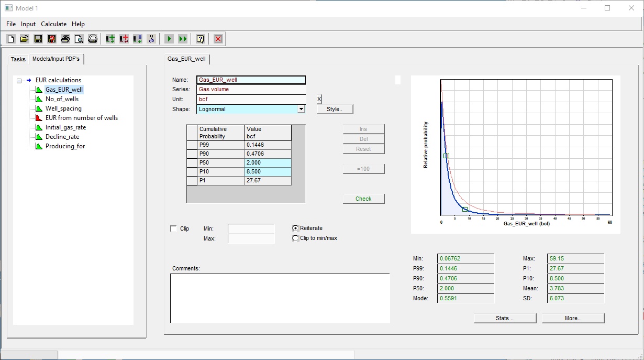Select Decline_rate in the model tree

(x=62, y=137)
